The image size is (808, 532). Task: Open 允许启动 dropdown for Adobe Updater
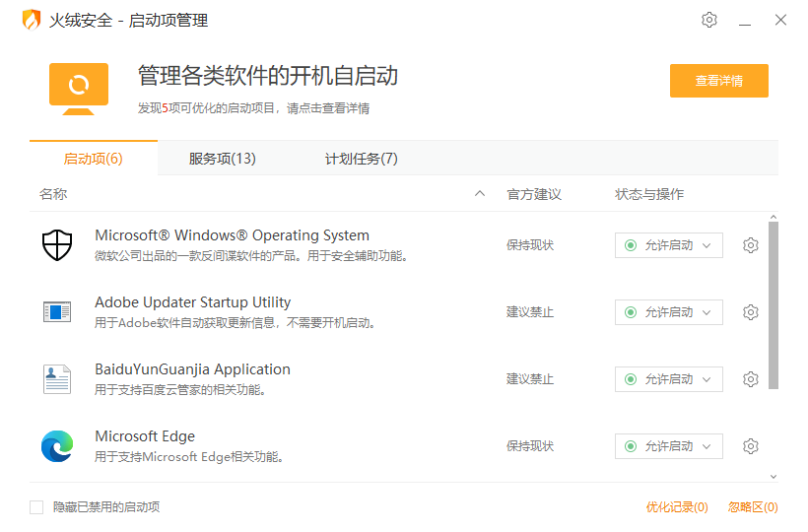668,312
